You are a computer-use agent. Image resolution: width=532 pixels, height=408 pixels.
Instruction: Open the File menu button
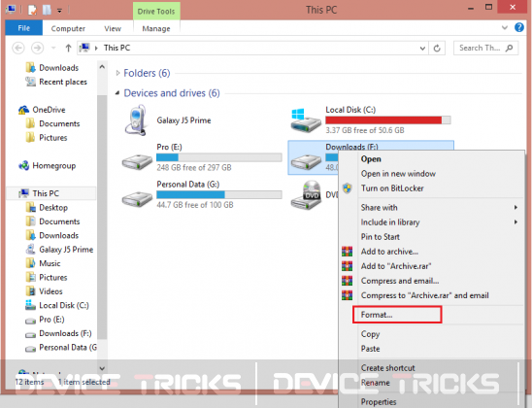pyautogui.click(x=23, y=28)
